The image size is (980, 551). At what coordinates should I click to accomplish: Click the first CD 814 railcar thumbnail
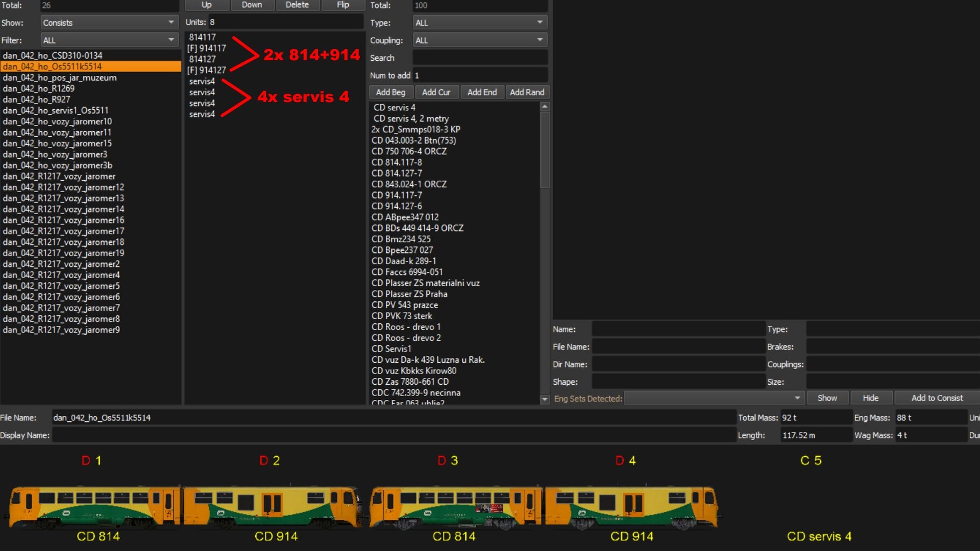tap(94, 507)
